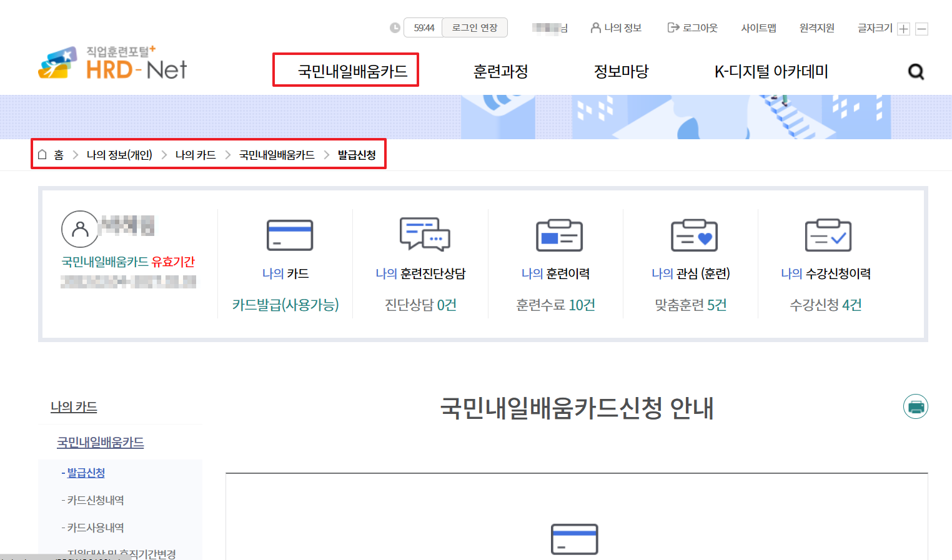Click the 나의 카드 card icon

[290, 235]
